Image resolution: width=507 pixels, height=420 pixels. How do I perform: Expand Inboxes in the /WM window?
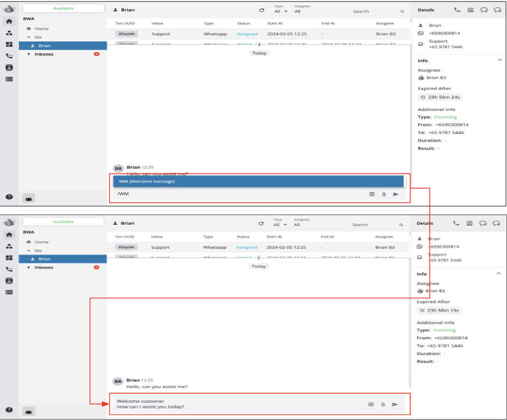coord(29,54)
